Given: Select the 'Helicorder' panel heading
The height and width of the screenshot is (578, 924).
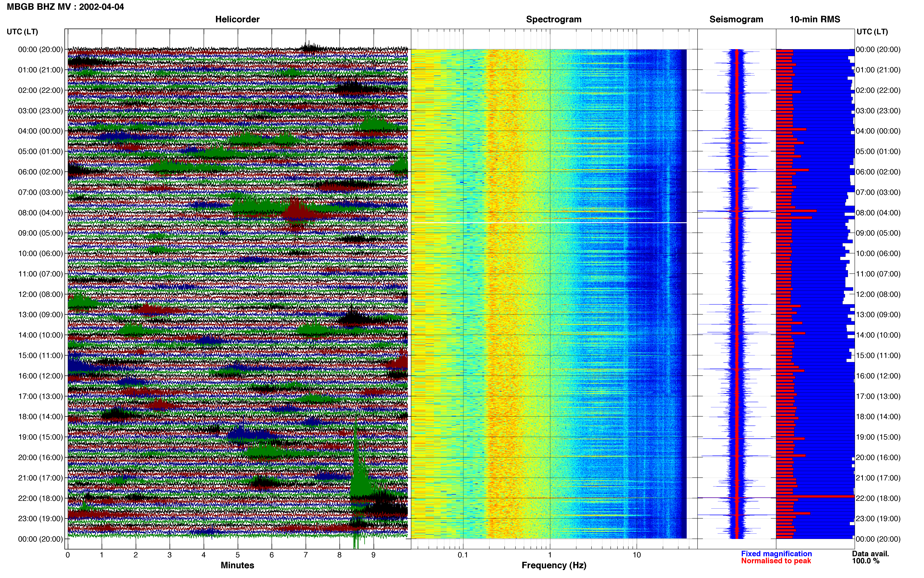Looking at the screenshot, I should 237,20.
